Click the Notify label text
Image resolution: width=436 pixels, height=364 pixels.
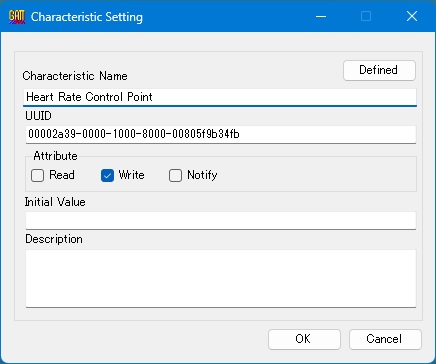tap(202, 175)
